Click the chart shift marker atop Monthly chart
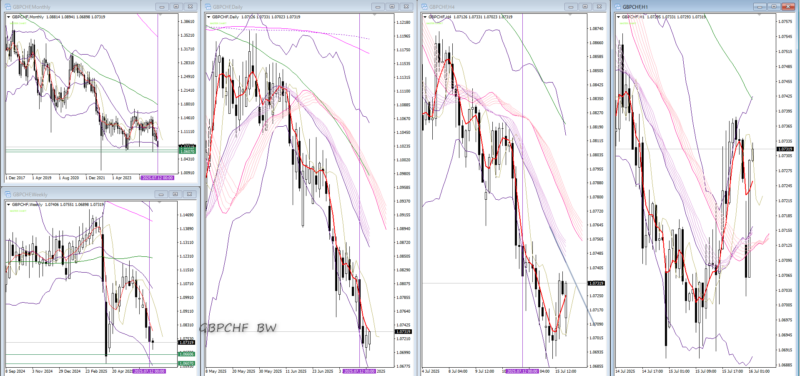The width and height of the screenshot is (800, 376). click(x=160, y=16)
